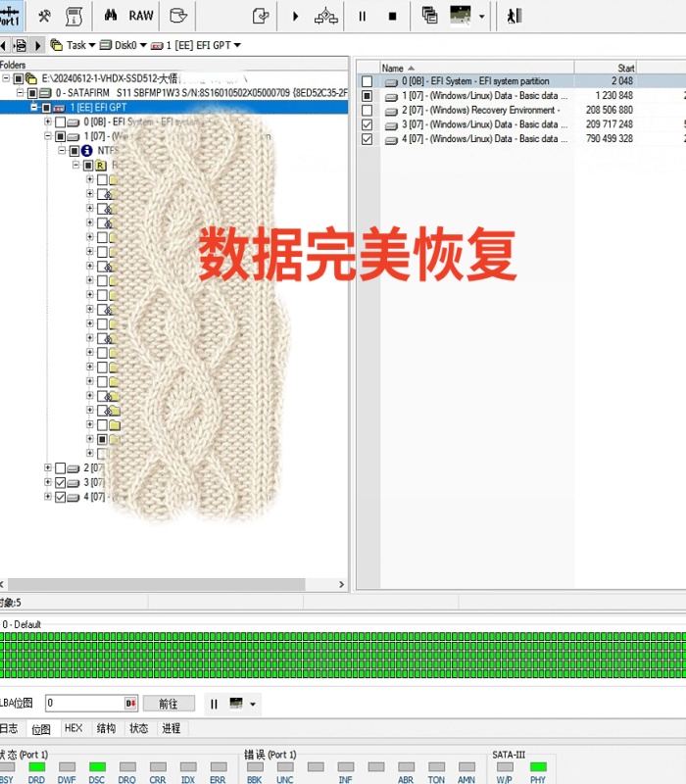Switch to the 日志 tab
This screenshot has height=784, width=686.
(8, 728)
